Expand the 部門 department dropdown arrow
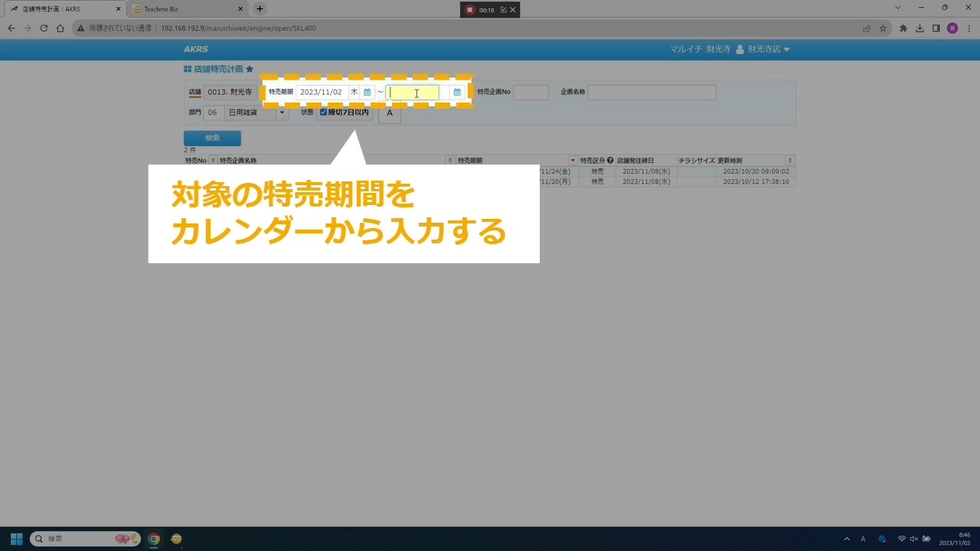980x551 pixels. (x=282, y=112)
